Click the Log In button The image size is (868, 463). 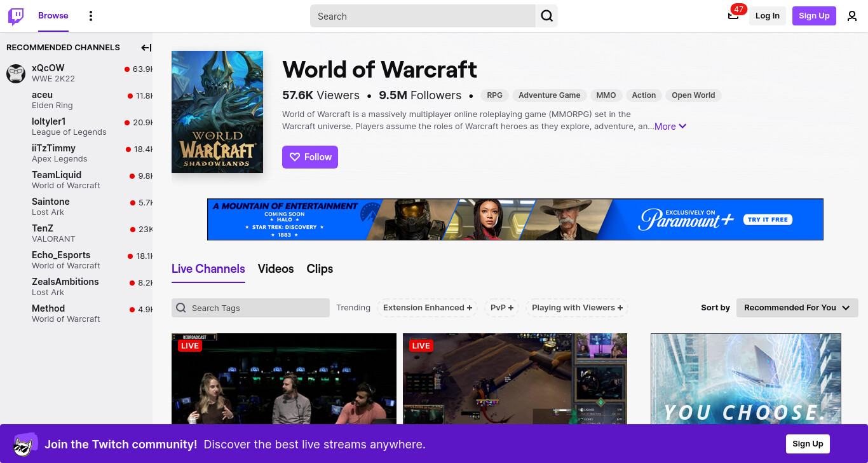(x=768, y=16)
